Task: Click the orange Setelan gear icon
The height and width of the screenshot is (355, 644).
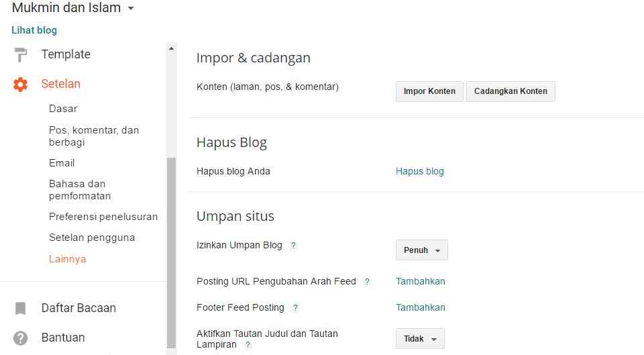Action: point(20,85)
